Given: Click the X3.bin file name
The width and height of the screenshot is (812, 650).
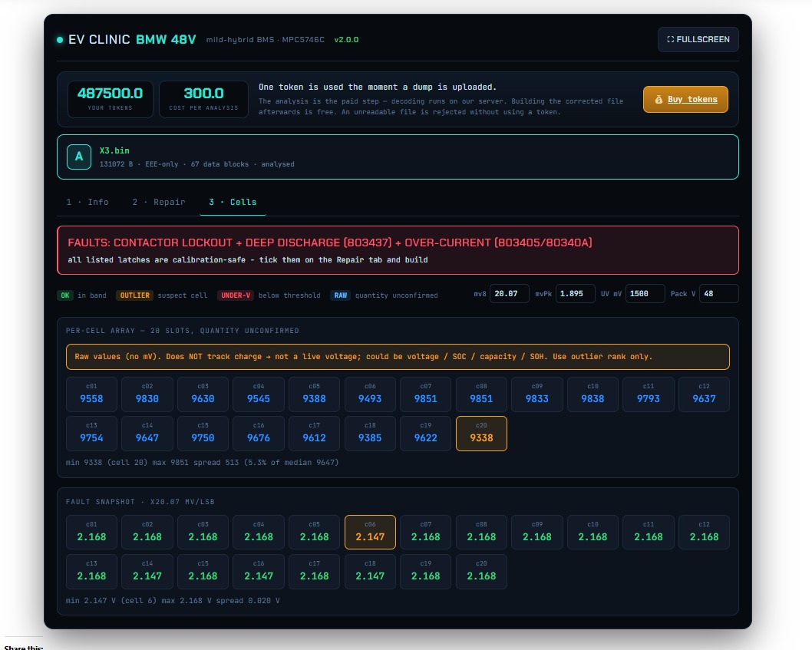Looking at the screenshot, I should click(114, 150).
